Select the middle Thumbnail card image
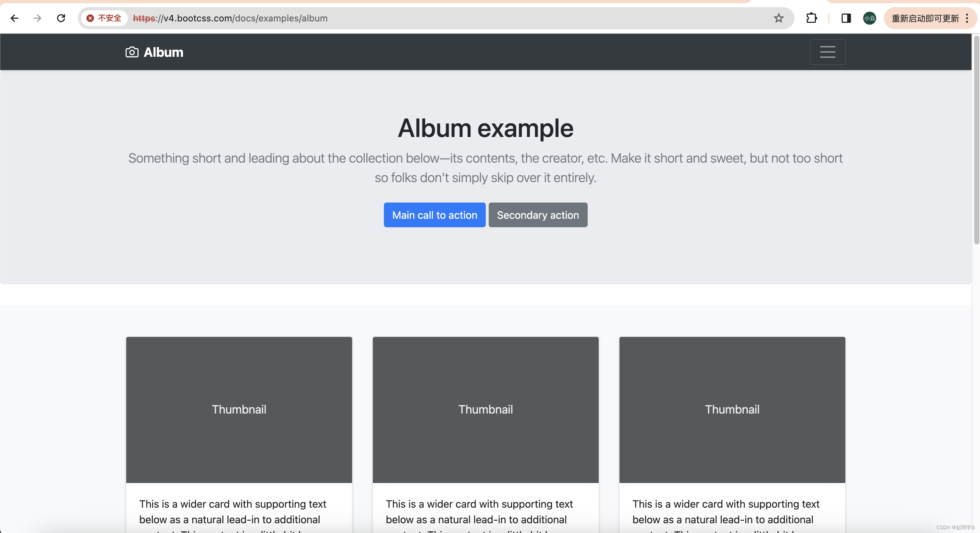This screenshot has width=980, height=533. tap(485, 409)
